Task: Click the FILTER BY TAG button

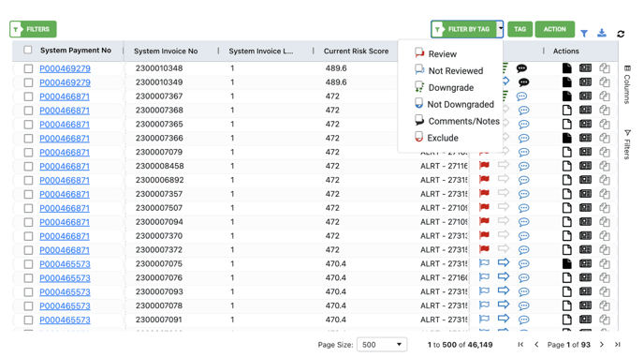Action: [x=463, y=29]
